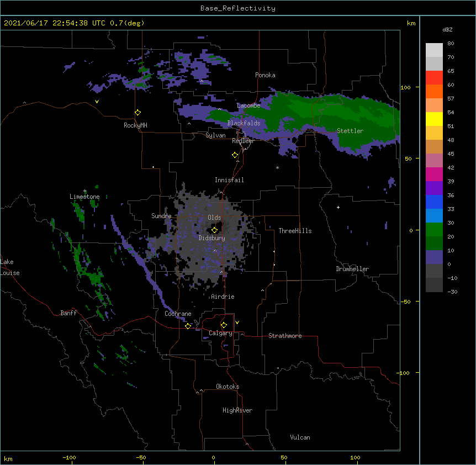The image size is (476, 465).
Task: Select the bright green 20-30 dBZ legend swatch
Action: (x=434, y=230)
